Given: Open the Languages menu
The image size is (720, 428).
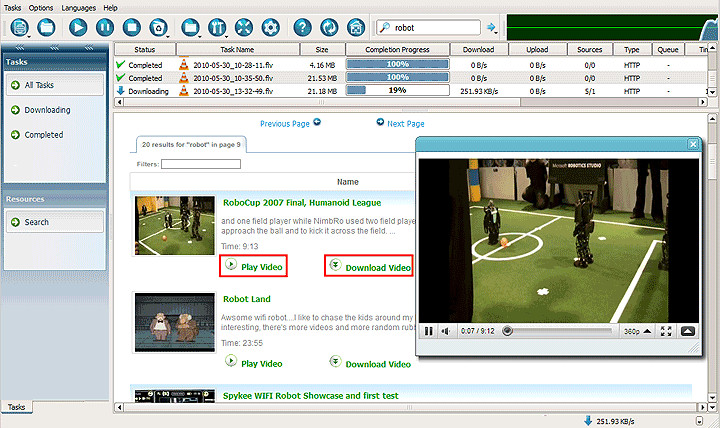Looking at the screenshot, I should [x=79, y=8].
